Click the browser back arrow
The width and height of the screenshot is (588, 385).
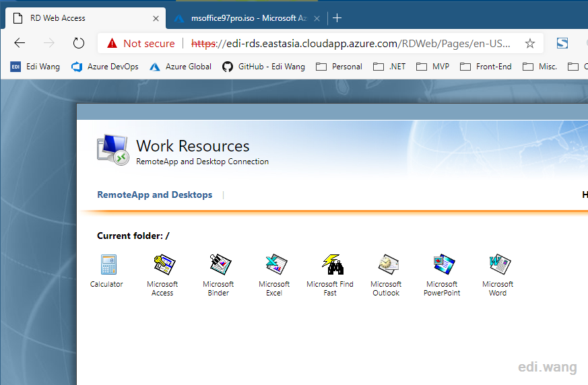coord(20,43)
